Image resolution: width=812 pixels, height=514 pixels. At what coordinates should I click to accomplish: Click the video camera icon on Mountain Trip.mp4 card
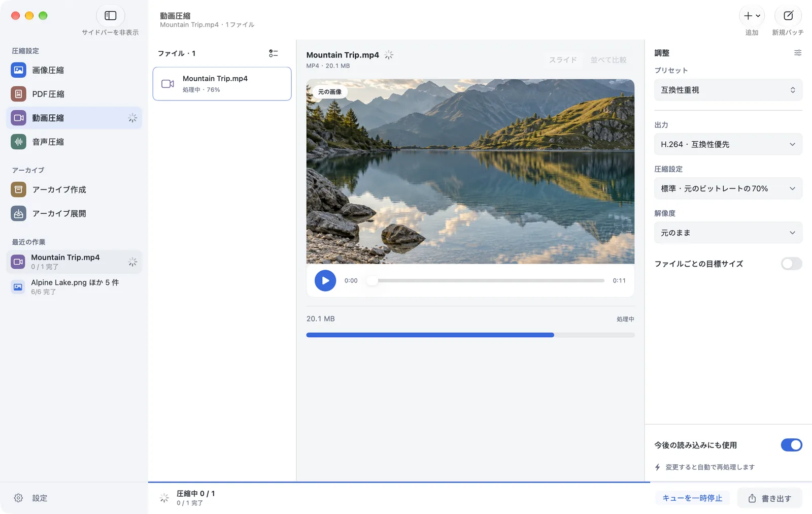pos(168,84)
